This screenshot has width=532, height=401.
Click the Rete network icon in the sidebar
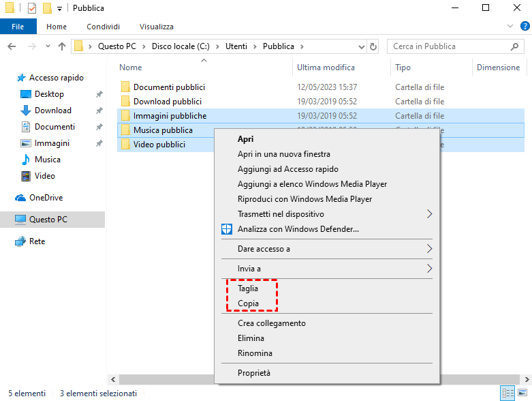pyautogui.click(x=20, y=241)
